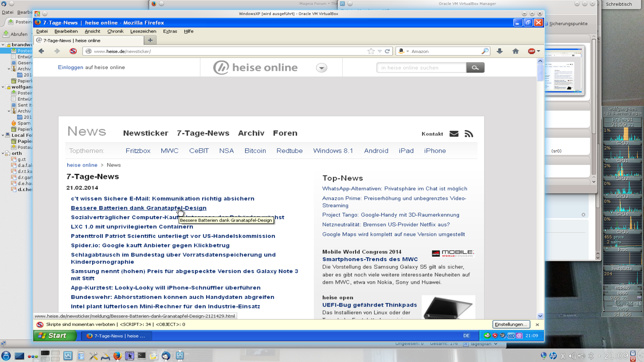644x362 pixels.
Task: Click the HP tray icon
Action: tap(553, 356)
